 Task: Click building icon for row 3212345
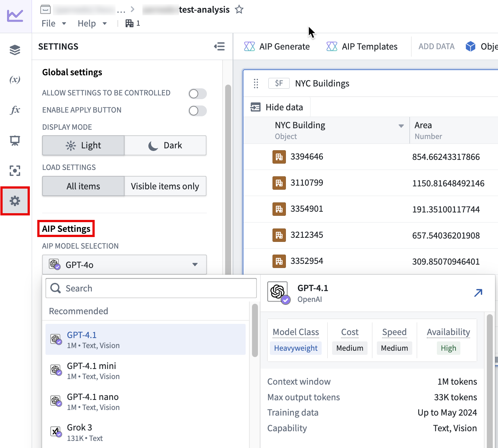[279, 235]
